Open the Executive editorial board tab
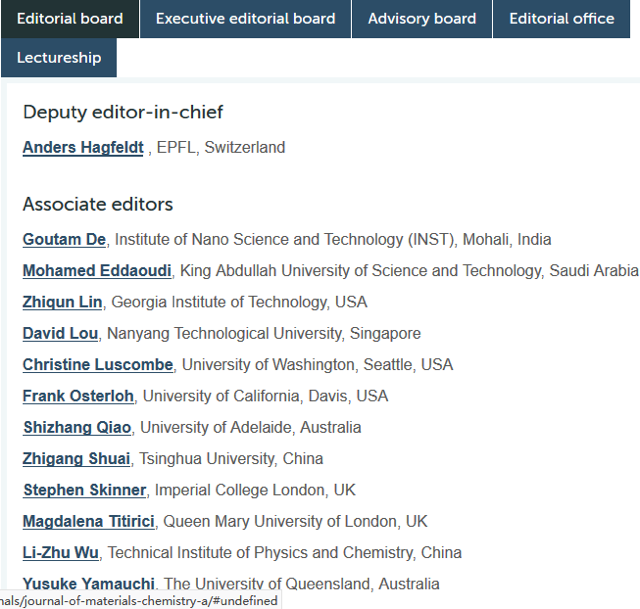 [x=246, y=19]
